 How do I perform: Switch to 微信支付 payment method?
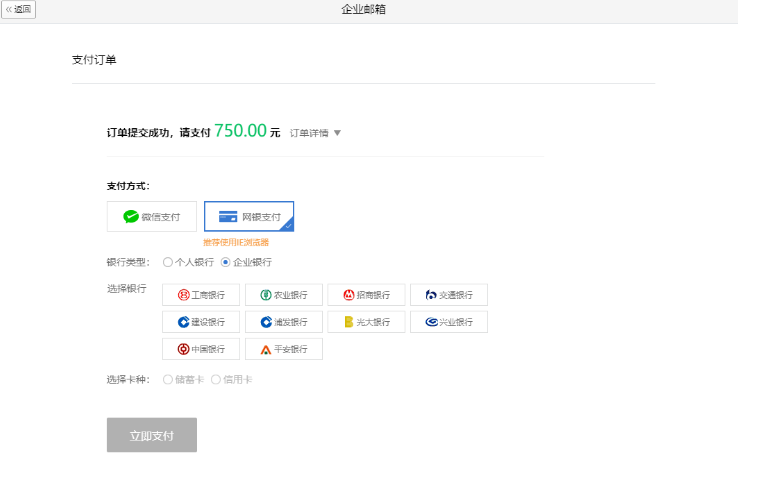coord(152,216)
